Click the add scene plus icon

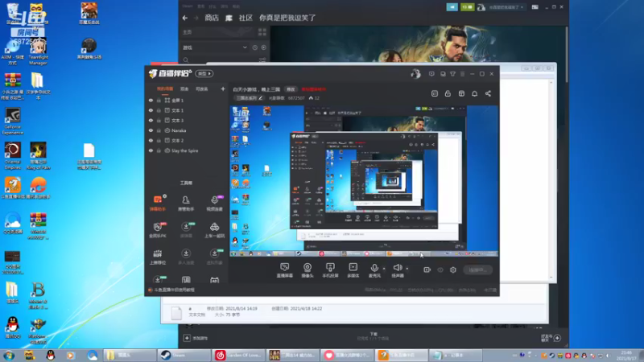pos(223,89)
